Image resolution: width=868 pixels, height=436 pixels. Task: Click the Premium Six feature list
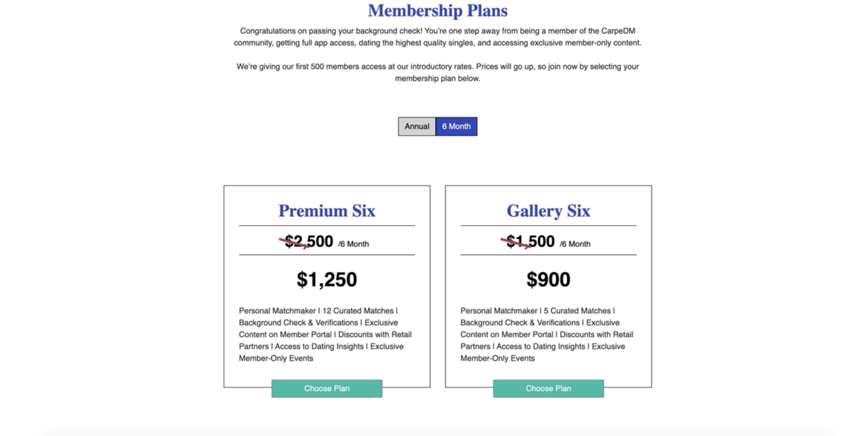pyautogui.click(x=325, y=334)
